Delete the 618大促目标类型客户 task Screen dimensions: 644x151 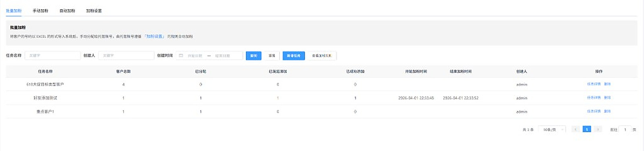coord(607,84)
